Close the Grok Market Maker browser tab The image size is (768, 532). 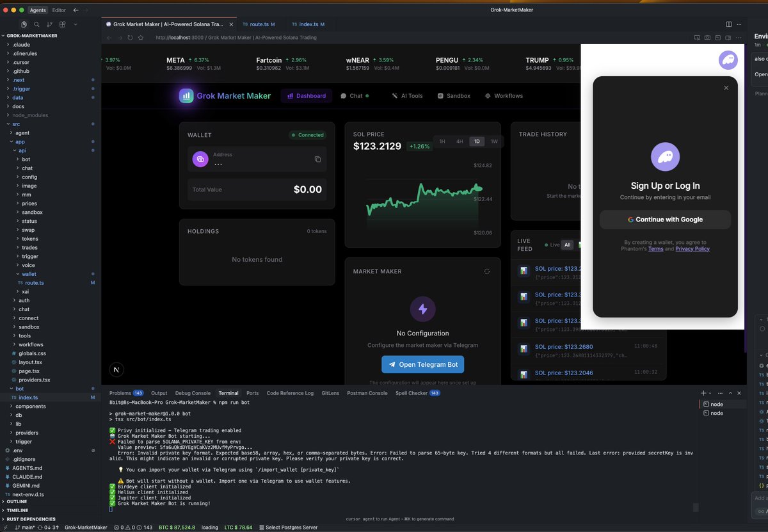[230, 24]
